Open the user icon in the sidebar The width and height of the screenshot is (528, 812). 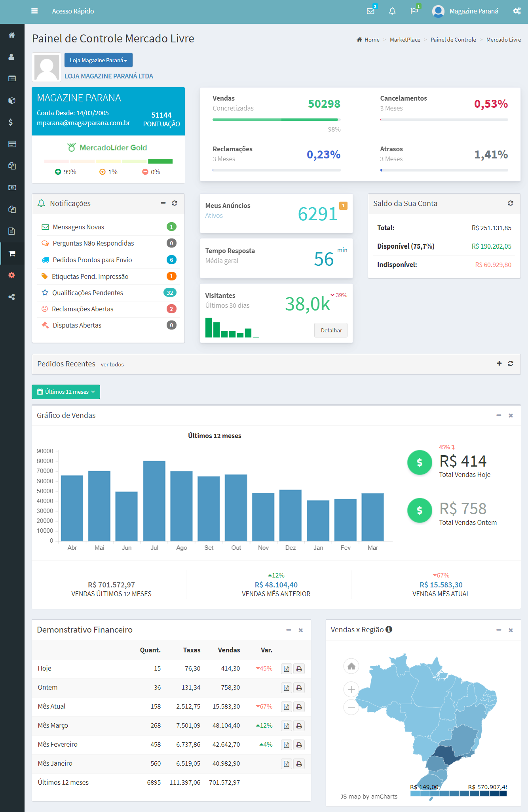(12, 57)
